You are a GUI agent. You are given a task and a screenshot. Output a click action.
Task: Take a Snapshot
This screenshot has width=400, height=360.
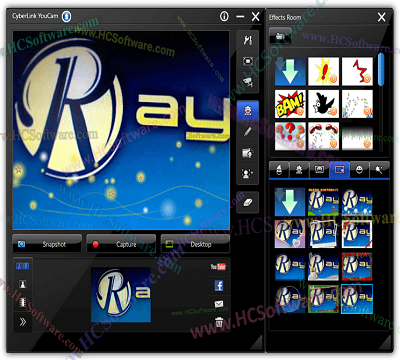[47, 244]
